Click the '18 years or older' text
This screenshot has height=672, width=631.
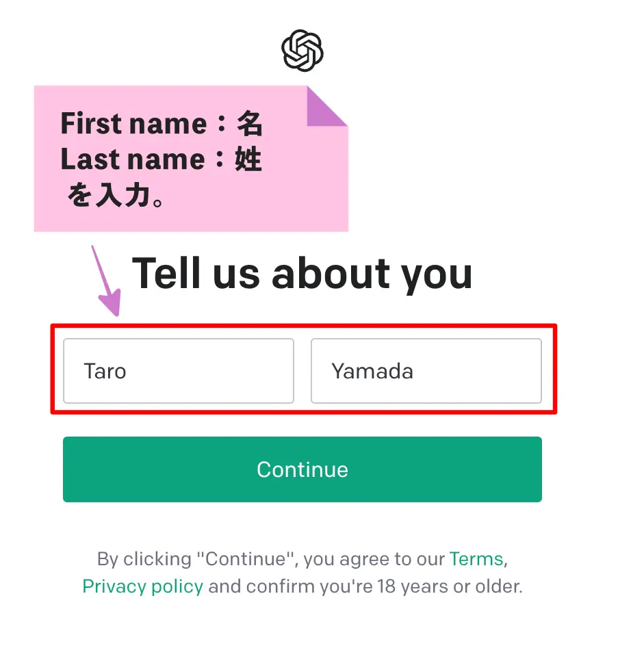click(x=450, y=586)
